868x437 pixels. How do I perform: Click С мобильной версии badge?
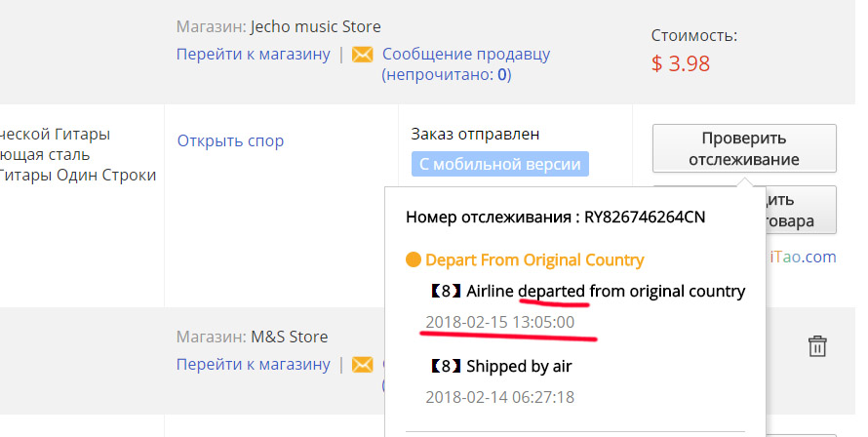click(499, 164)
